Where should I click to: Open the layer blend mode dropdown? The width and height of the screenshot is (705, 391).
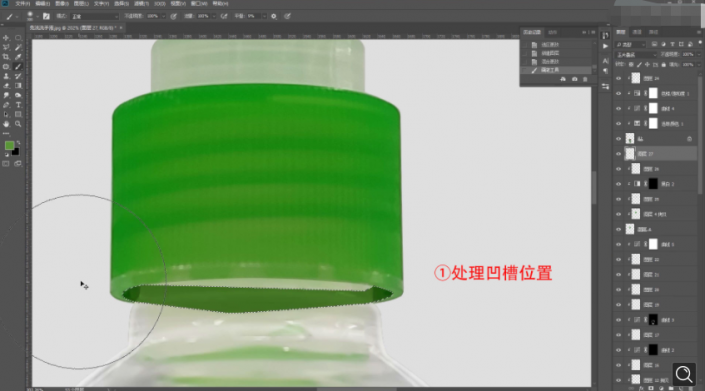pos(636,54)
